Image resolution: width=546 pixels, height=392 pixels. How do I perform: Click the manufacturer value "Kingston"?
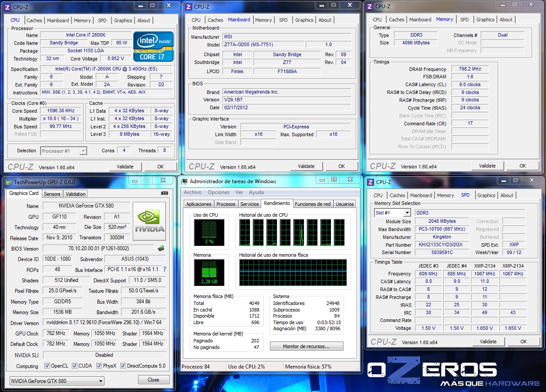point(442,237)
